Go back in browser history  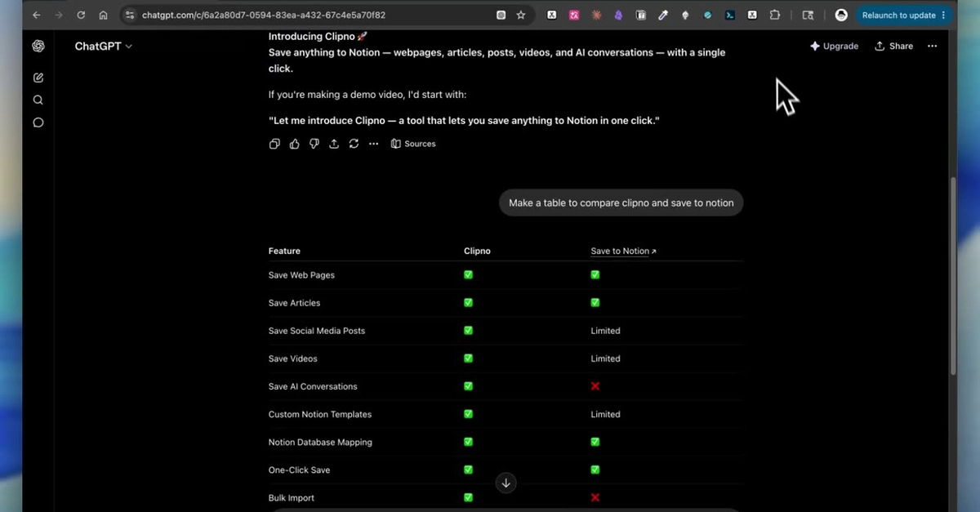tap(36, 15)
